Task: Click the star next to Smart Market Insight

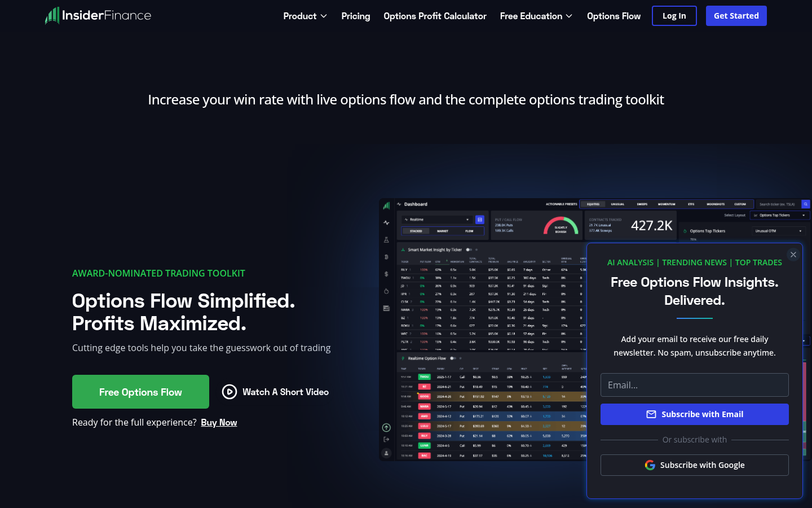Action: [x=476, y=249]
